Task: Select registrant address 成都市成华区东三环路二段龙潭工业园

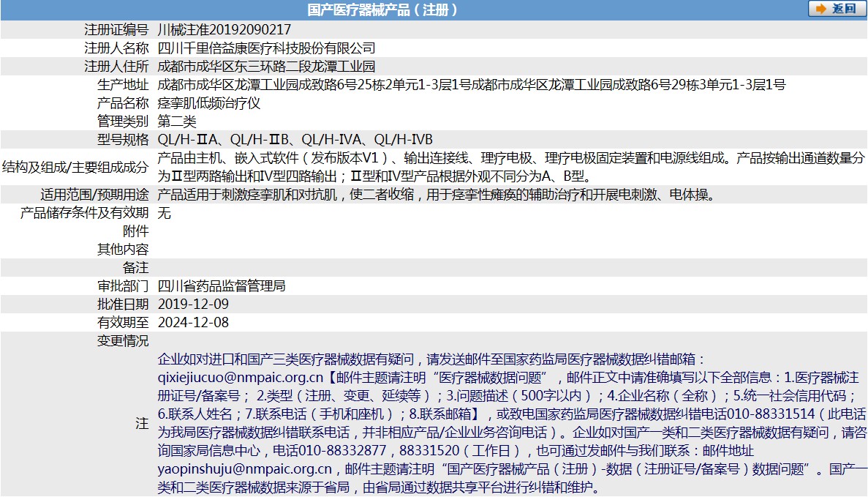Action: 266,67
